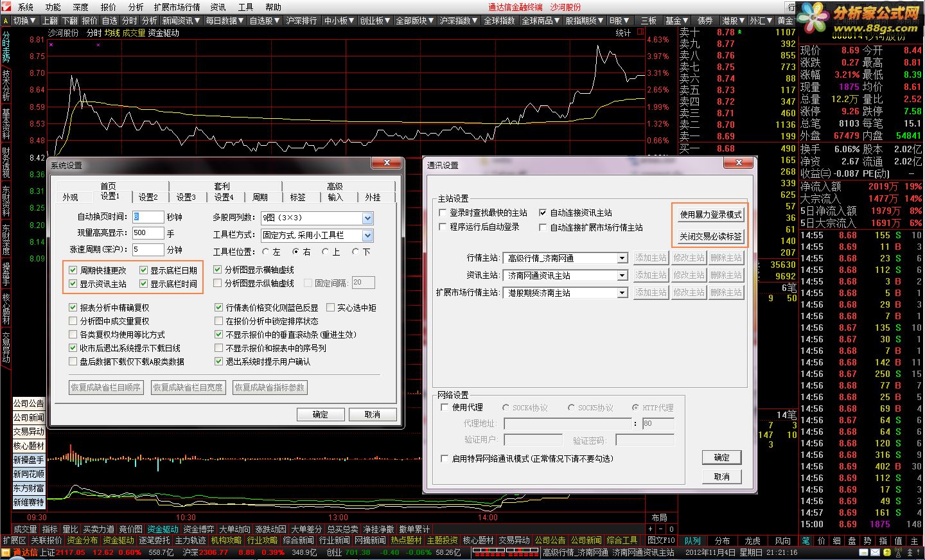Click the signal tower icon in status tray
The image size is (925, 560).
[898, 552]
